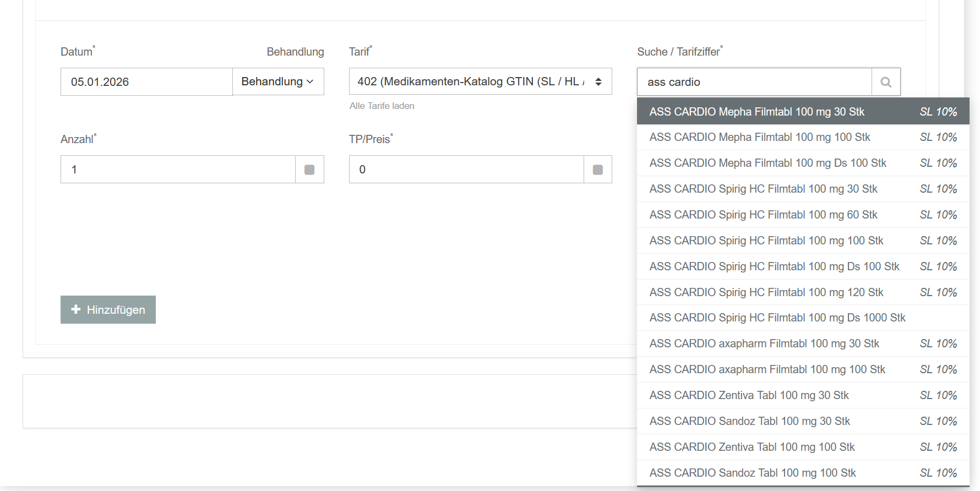Click the Hinzufügen button

point(108,310)
